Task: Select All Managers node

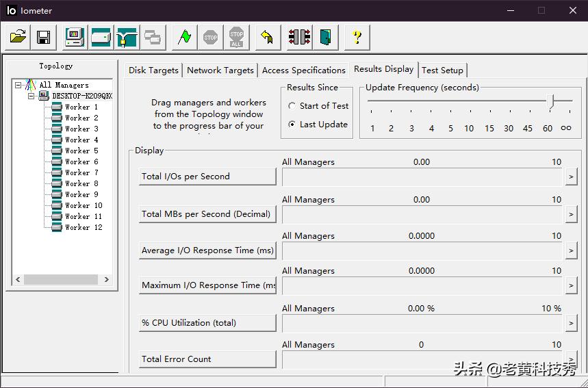Action: (x=64, y=85)
